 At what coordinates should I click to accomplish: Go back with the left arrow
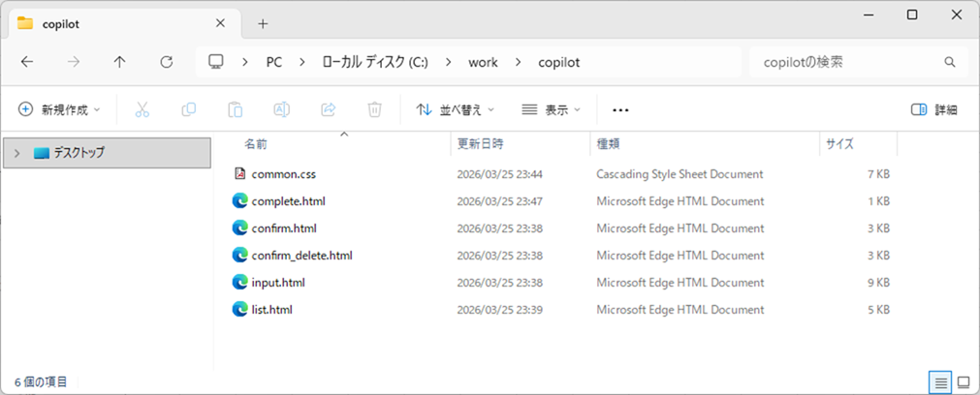click(27, 62)
